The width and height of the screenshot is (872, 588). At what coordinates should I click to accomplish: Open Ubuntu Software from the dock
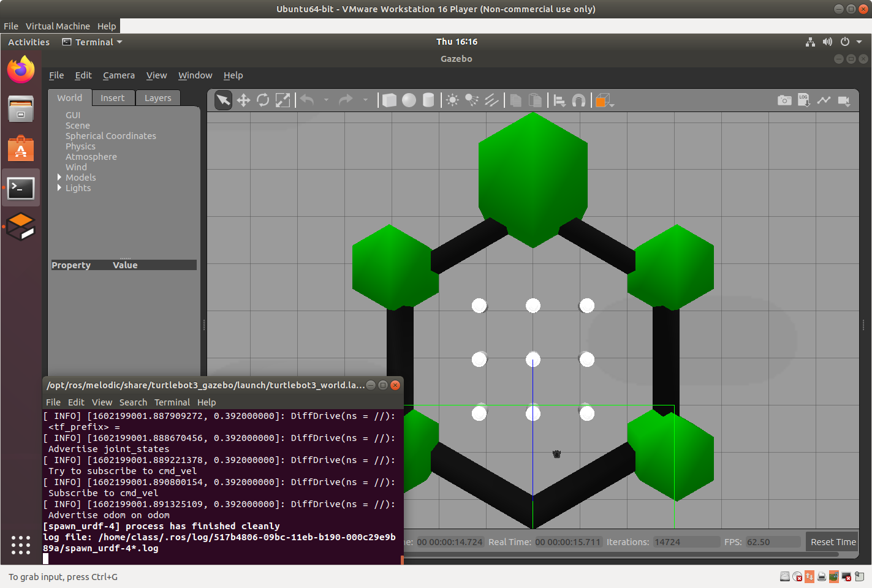(21, 149)
